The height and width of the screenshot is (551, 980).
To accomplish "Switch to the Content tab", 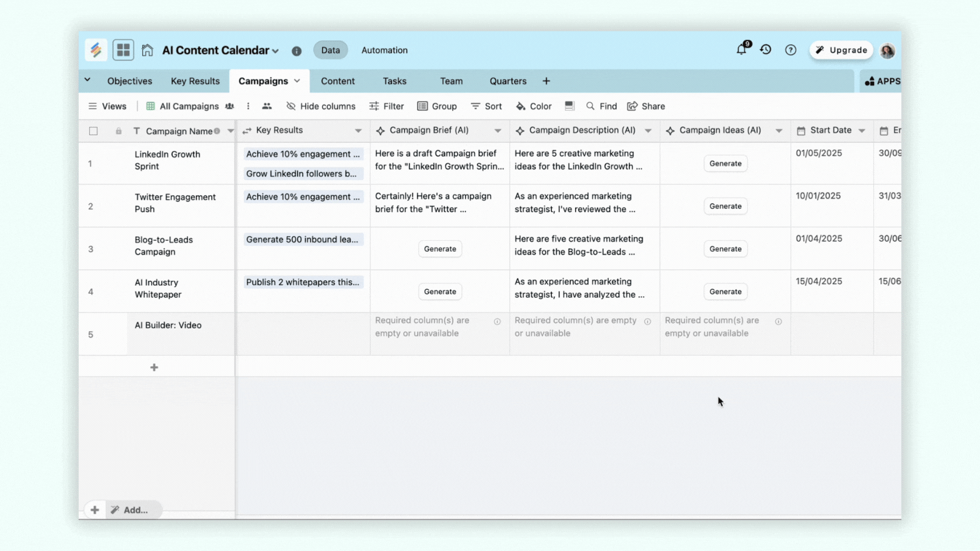I will pyautogui.click(x=337, y=81).
